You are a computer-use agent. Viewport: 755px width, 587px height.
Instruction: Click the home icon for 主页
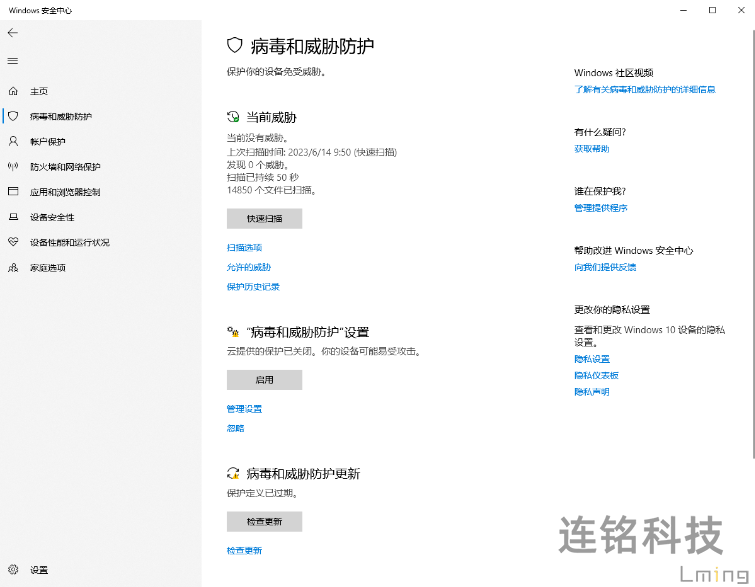click(x=13, y=91)
